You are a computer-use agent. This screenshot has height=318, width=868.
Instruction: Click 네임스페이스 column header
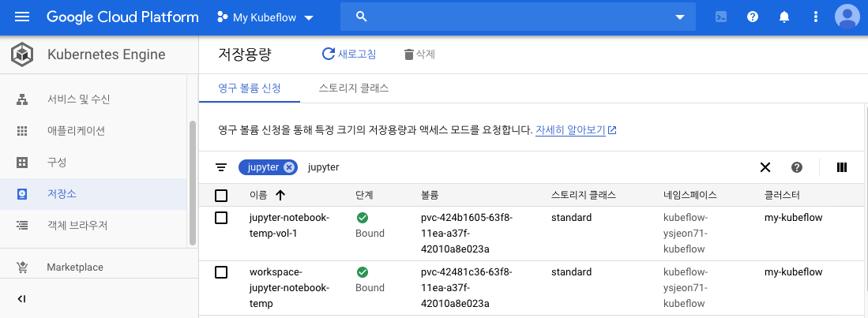tap(690, 195)
